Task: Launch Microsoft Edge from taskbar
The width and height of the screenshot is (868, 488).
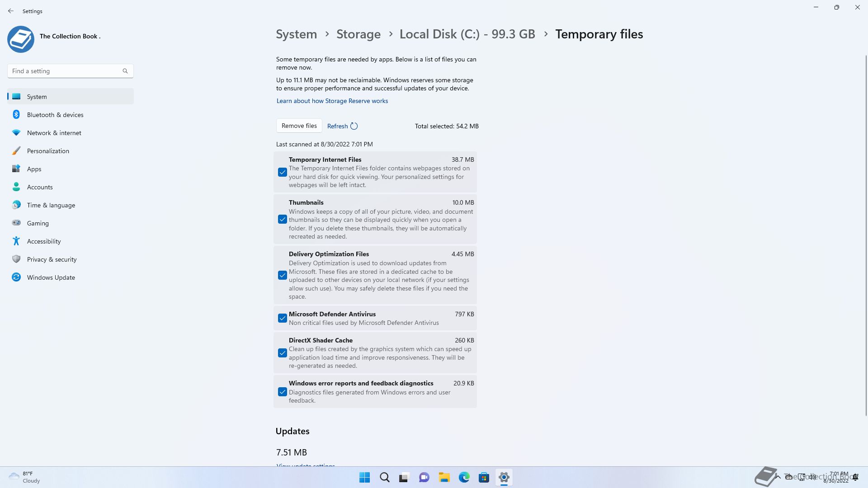Action: click(x=464, y=477)
